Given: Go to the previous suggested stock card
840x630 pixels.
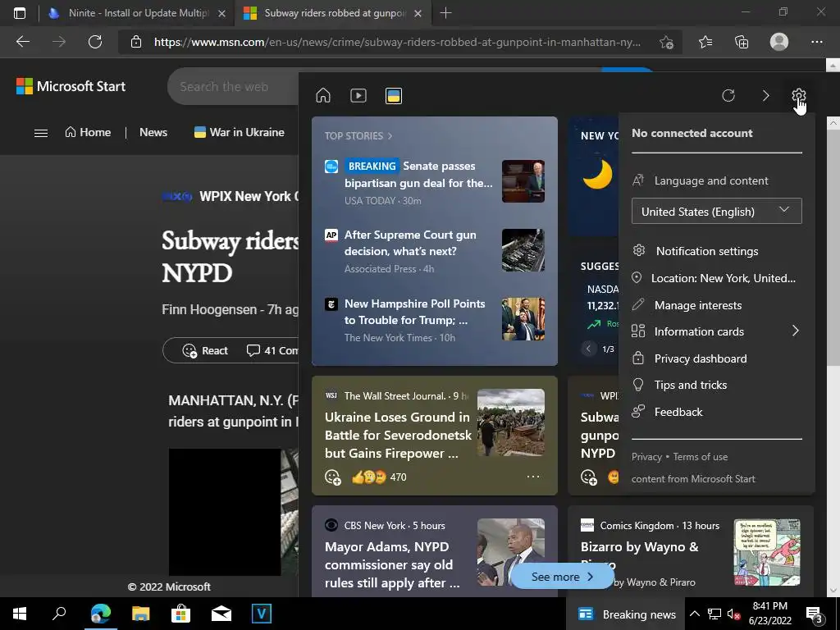Looking at the screenshot, I should click(588, 349).
